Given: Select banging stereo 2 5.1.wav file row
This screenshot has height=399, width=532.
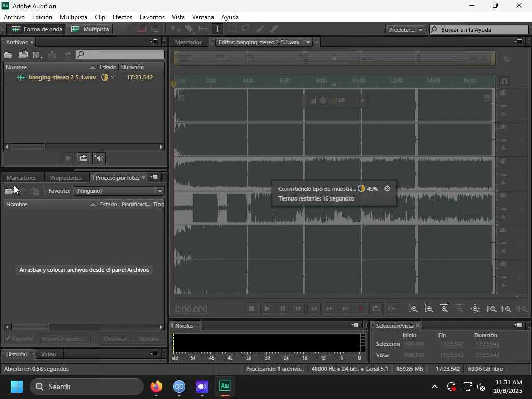Looking at the screenshot, I should tap(84, 77).
